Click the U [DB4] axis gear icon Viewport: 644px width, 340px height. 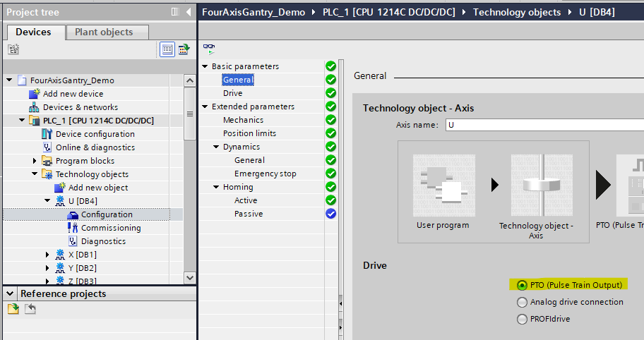60,201
